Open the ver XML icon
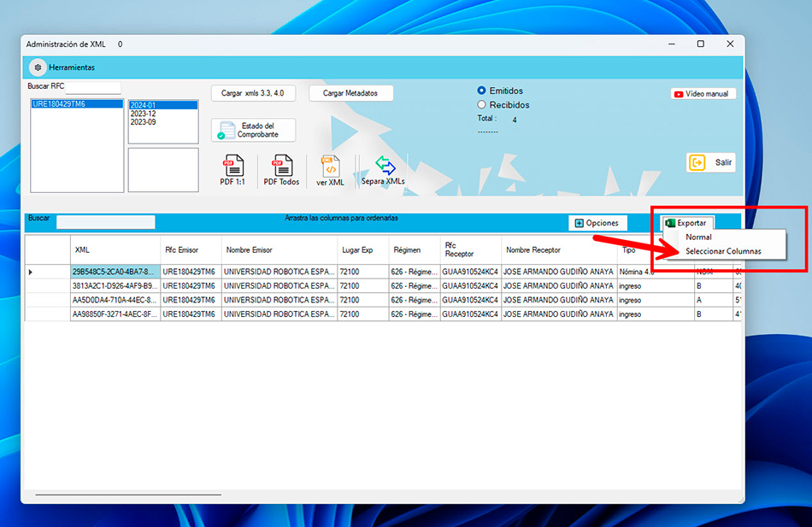 [x=330, y=166]
